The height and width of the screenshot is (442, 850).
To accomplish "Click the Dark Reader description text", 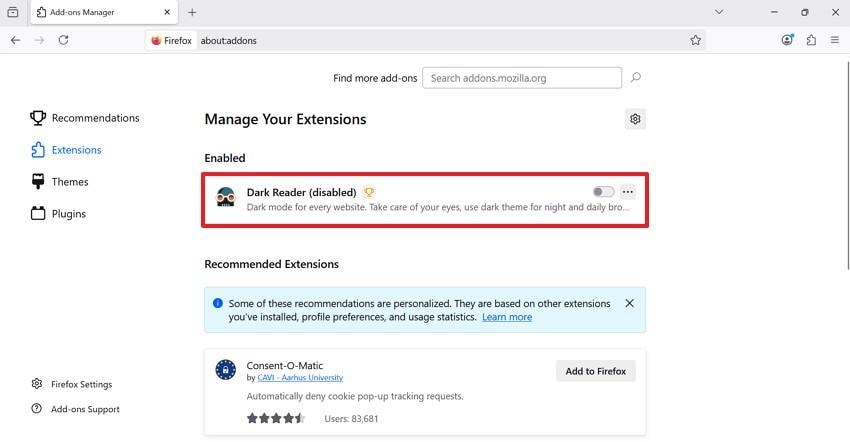I will [438, 207].
